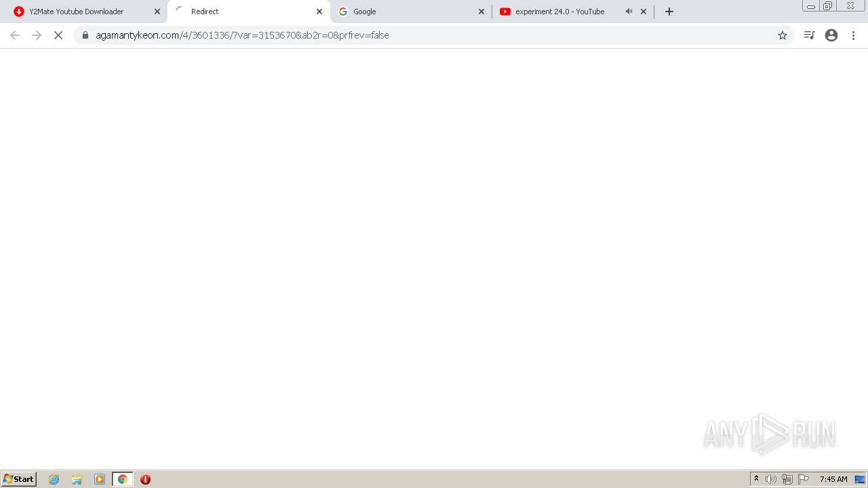Close the Redirect tab
The width and height of the screenshot is (868, 488).
click(x=319, y=12)
